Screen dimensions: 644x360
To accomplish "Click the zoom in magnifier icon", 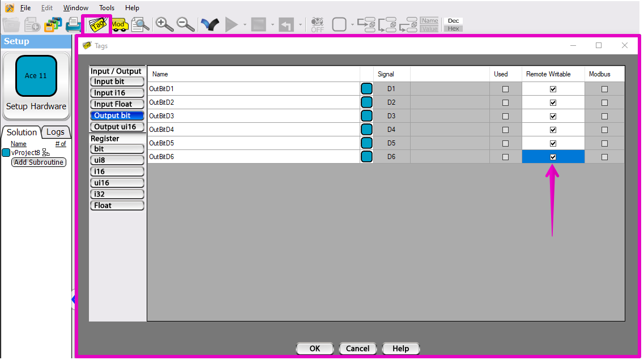I will point(164,24).
